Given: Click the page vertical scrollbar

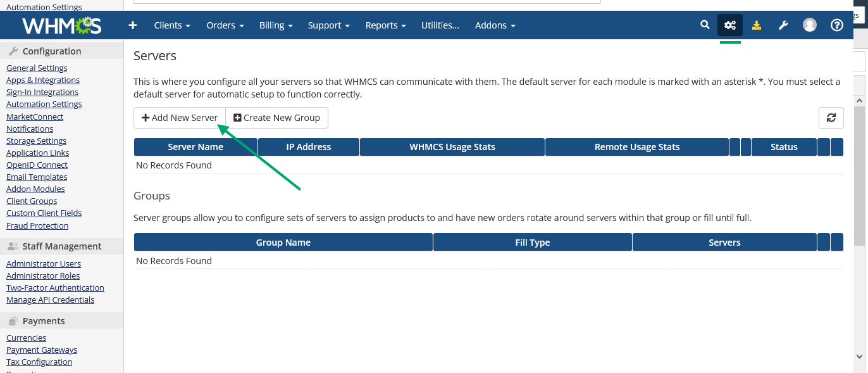Looking at the screenshot, I should pyautogui.click(x=860, y=176).
